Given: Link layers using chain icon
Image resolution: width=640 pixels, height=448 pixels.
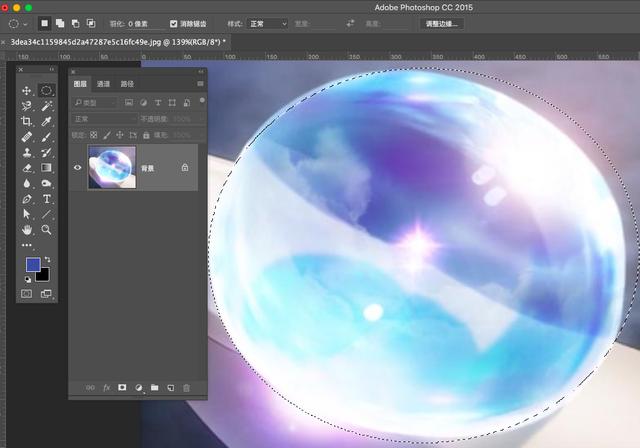Looking at the screenshot, I should [90, 388].
